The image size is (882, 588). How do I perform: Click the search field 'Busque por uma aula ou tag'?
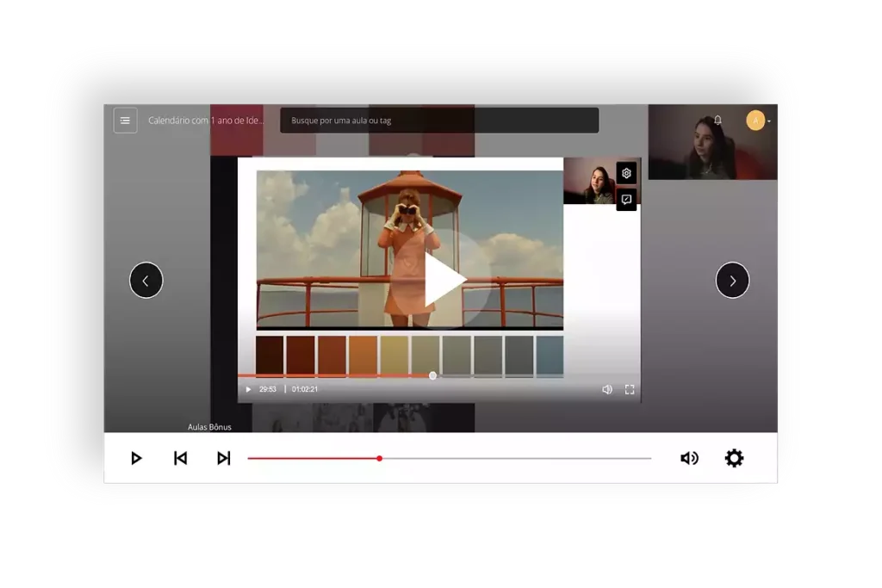point(439,121)
